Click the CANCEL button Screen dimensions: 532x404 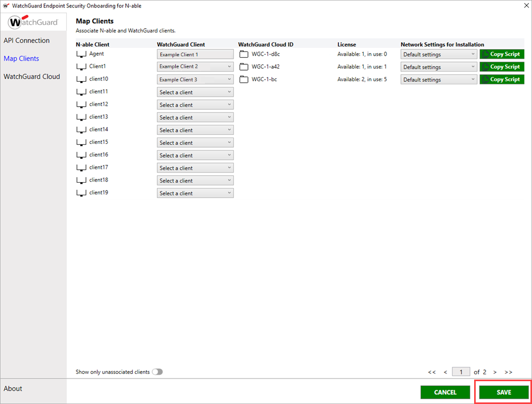[x=445, y=392]
